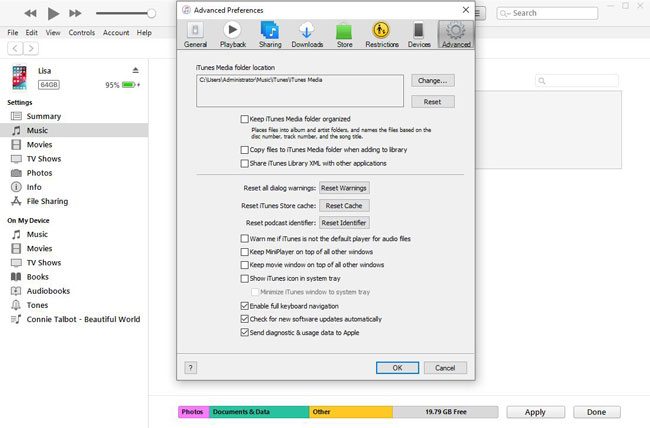
Task: Enable Share iTunes Library XML checkbox
Action: click(x=245, y=163)
